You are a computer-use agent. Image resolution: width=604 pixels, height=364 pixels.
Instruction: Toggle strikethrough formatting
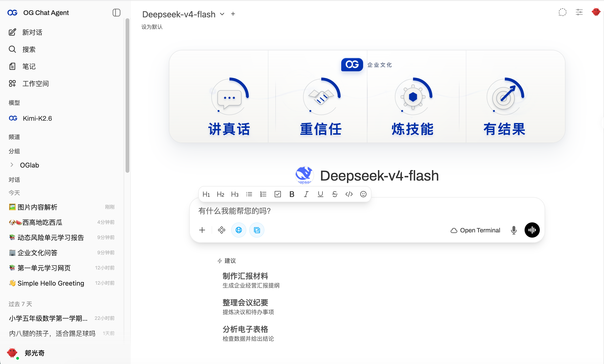click(x=335, y=194)
